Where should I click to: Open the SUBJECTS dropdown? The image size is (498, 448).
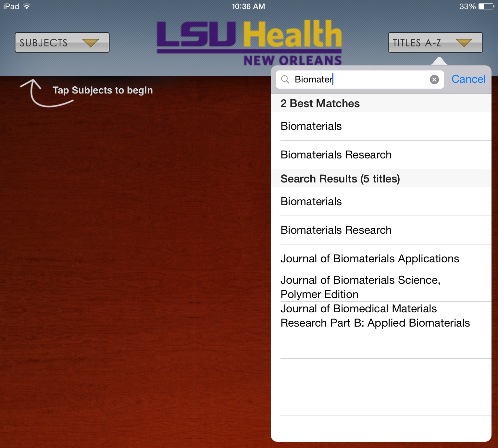coord(62,43)
